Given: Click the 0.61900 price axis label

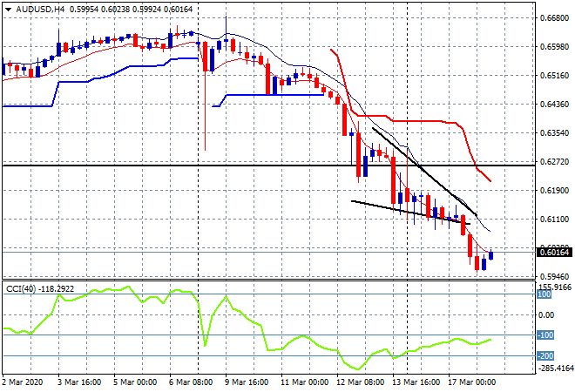Looking at the screenshot, I should click(x=554, y=191).
